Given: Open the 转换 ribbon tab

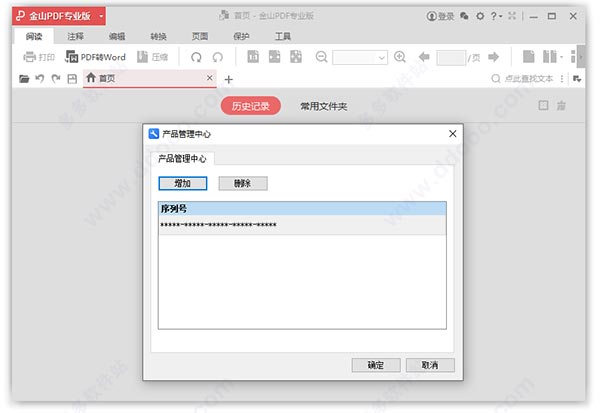Looking at the screenshot, I should point(158,36).
